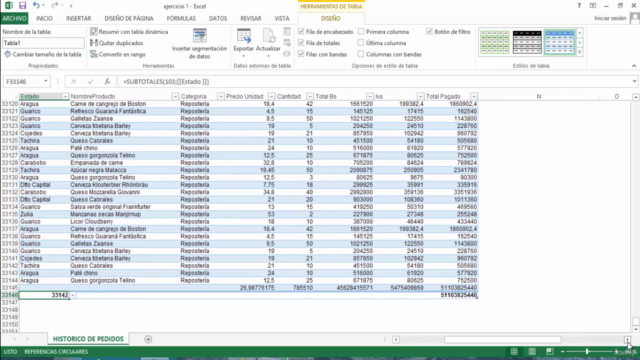Open the Total Pagado filter dropdown

click(x=473, y=97)
